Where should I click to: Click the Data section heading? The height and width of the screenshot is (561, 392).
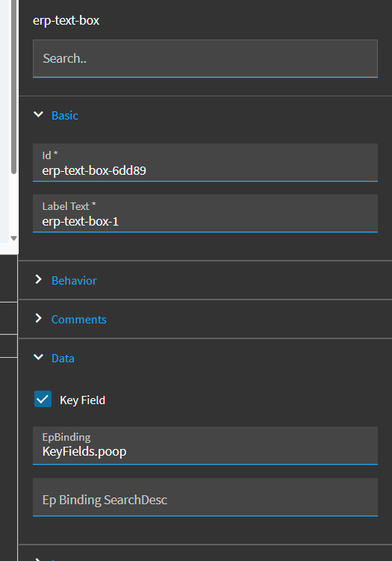pos(63,359)
